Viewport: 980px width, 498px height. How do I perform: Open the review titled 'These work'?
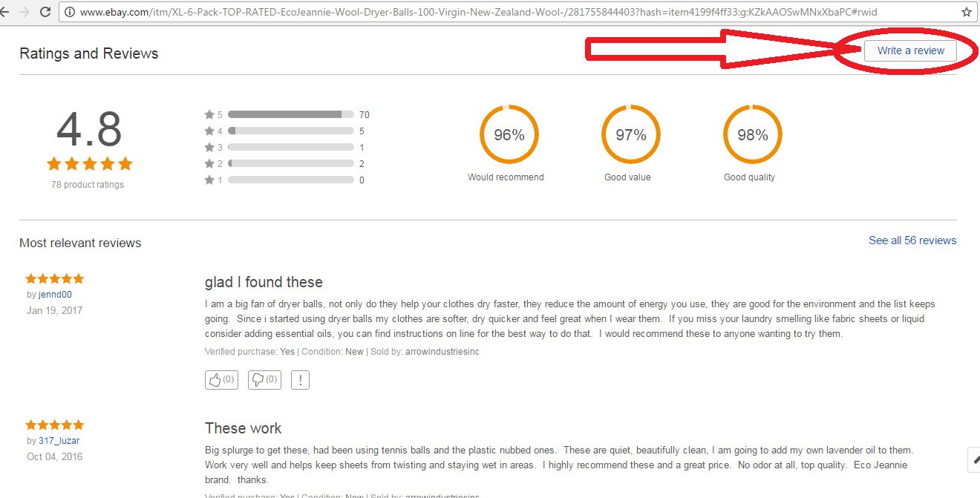244,428
